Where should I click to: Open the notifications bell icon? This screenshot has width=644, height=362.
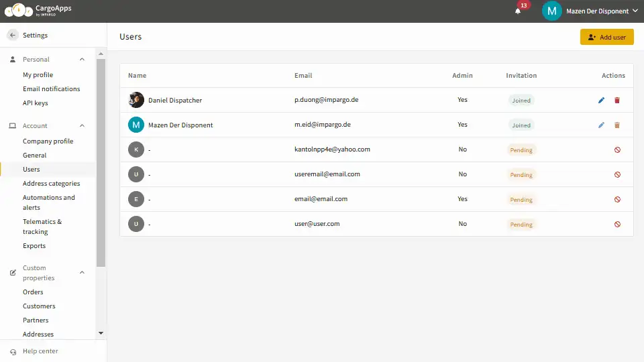click(x=517, y=11)
